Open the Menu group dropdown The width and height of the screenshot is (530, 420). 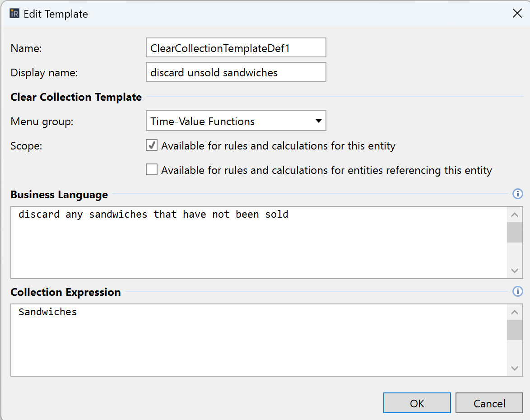[236, 121]
